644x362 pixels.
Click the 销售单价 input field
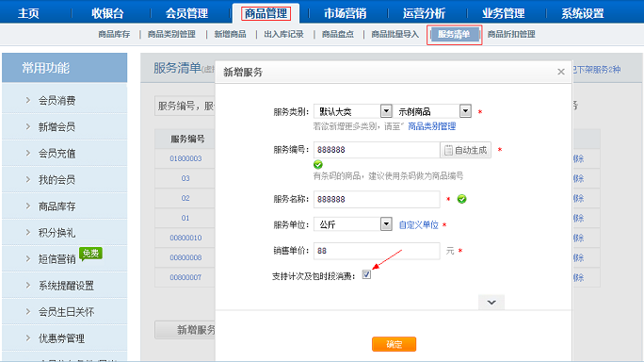[377, 251]
